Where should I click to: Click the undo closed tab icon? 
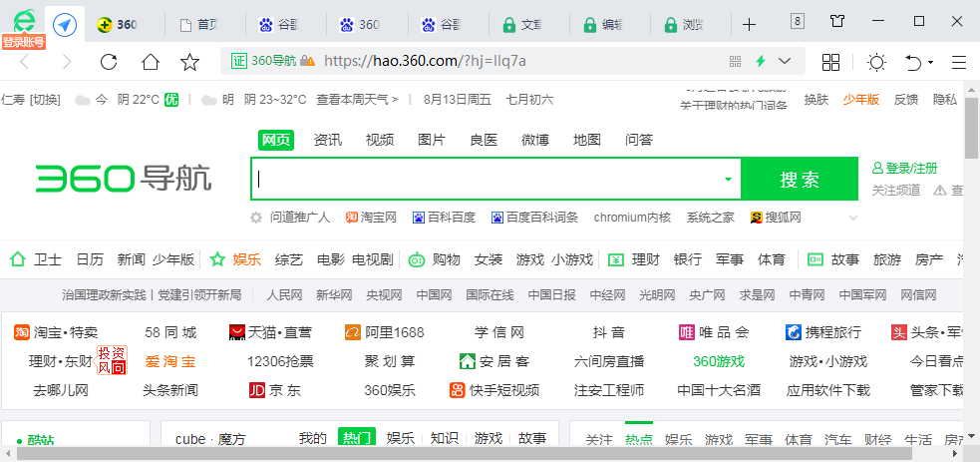pos(913,62)
